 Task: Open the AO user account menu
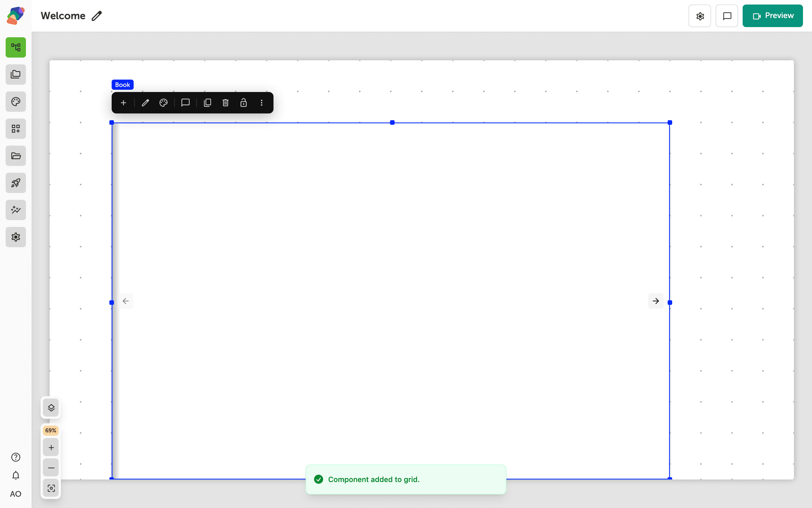16,494
